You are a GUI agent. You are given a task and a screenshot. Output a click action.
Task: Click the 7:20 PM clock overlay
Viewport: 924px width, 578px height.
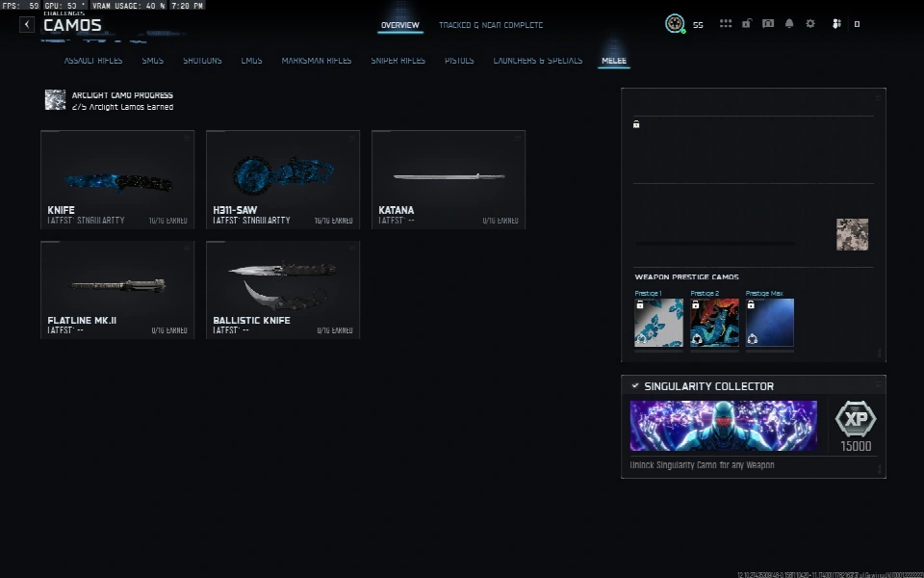(x=188, y=6)
